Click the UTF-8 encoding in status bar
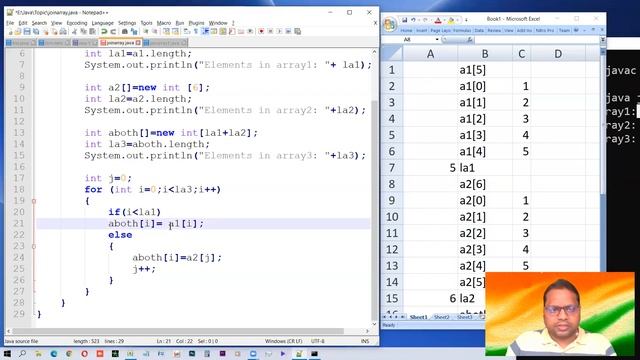 click(318, 341)
